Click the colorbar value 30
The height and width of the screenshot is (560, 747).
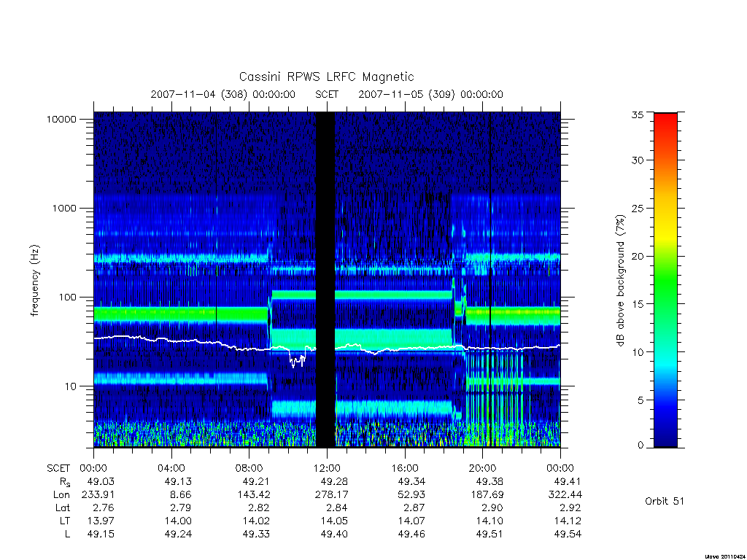(637, 160)
